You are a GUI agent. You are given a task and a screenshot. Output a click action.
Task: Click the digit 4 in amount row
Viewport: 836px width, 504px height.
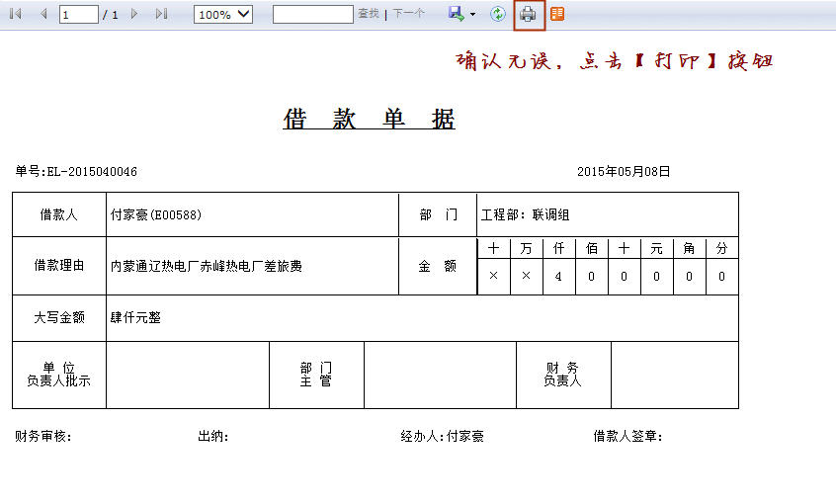558,277
